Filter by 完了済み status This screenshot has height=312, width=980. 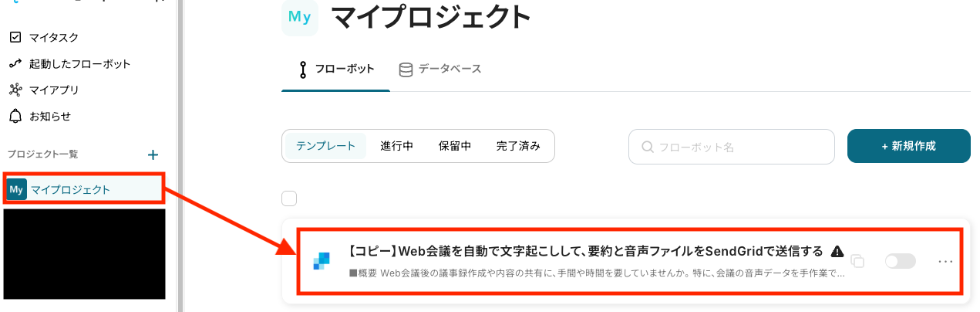point(518,146)
